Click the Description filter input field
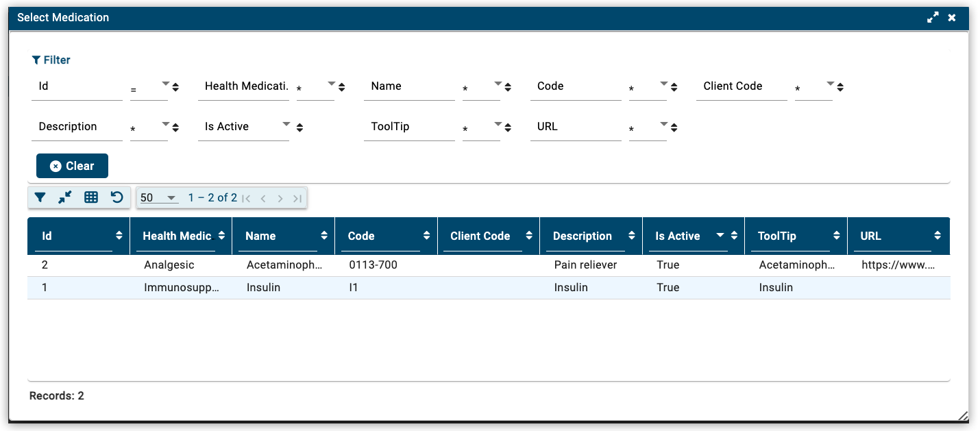Image resolution: width=980 pixels, height=431 pixels. 77,127
